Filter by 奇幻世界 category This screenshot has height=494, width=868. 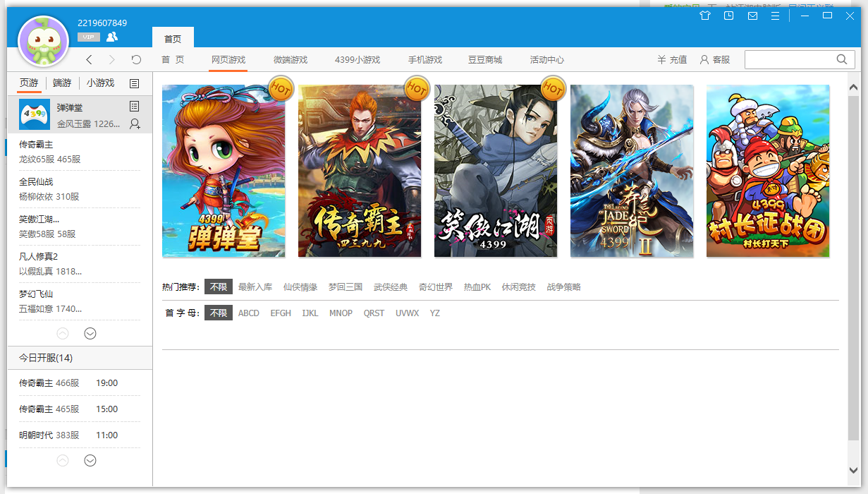[436, 287]
